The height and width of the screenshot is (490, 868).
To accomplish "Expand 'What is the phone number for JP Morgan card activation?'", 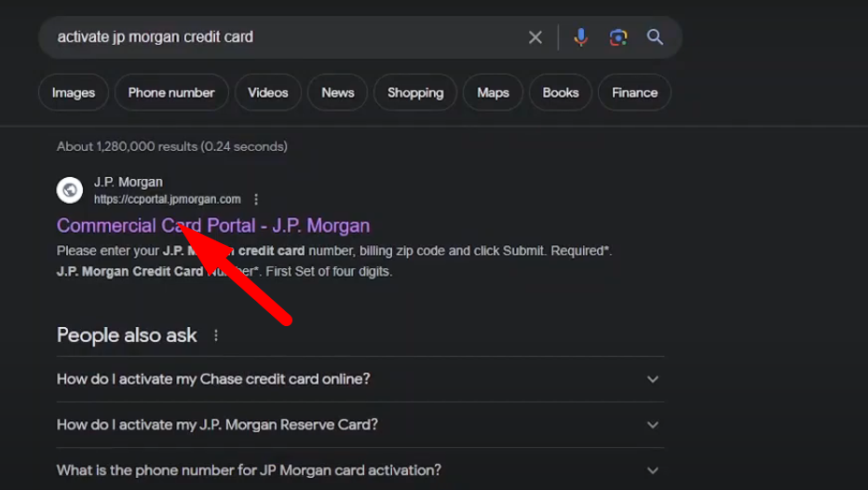I will point(360,470).
